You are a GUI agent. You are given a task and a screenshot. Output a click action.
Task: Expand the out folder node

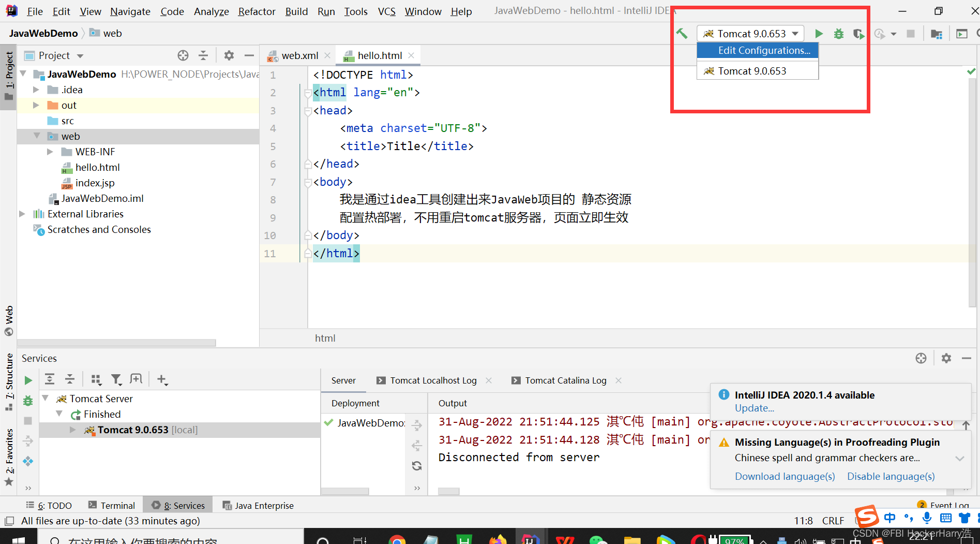click(36, 105)
